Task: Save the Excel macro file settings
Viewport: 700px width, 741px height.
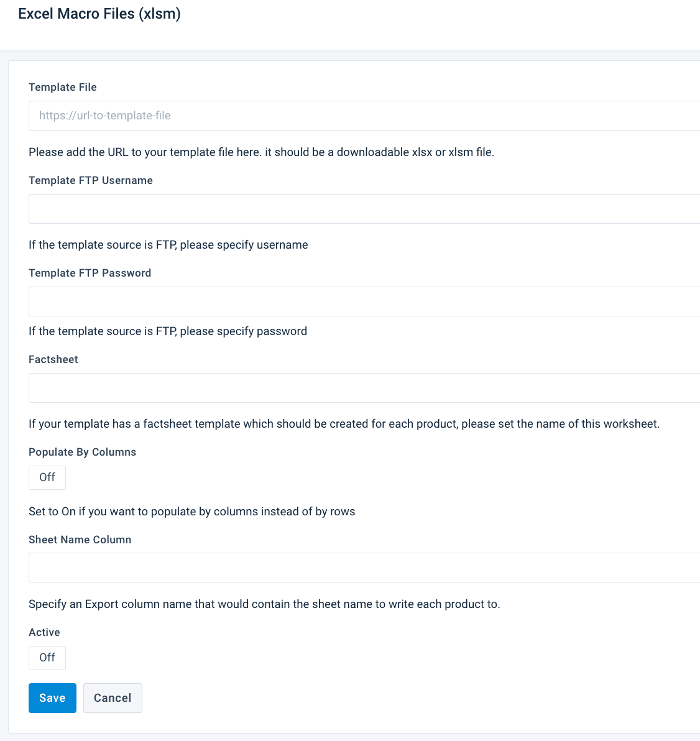Action: click(x=52, y=698)
